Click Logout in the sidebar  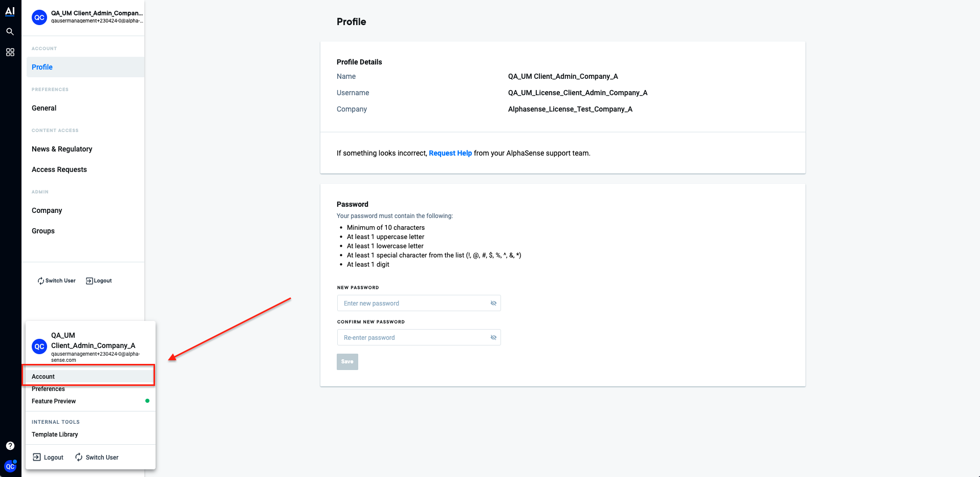click(x=99, y=280)
